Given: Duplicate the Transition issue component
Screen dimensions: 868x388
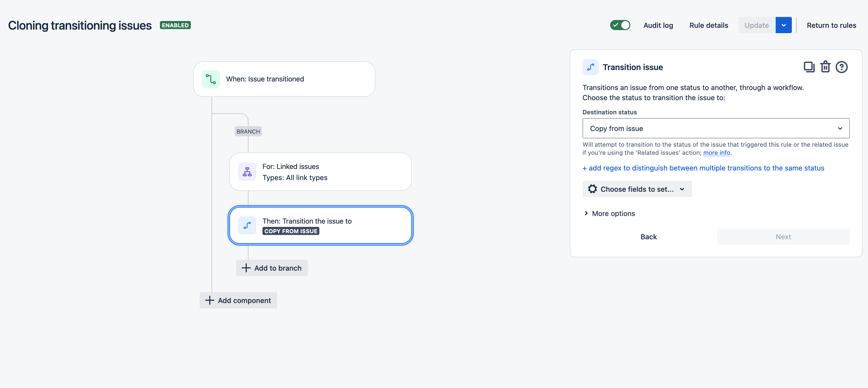Looking at the screenshot, I should coord(809,67).
